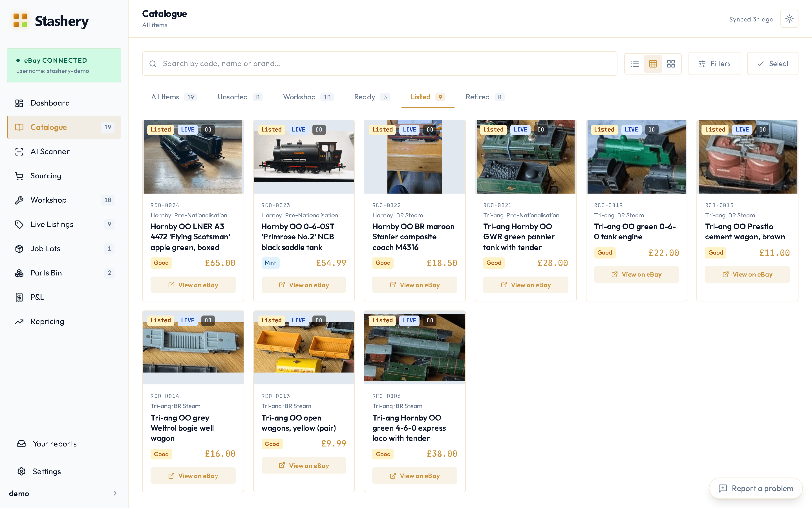View green 0-6-0 tank engine on eBay

coord(636,275)
